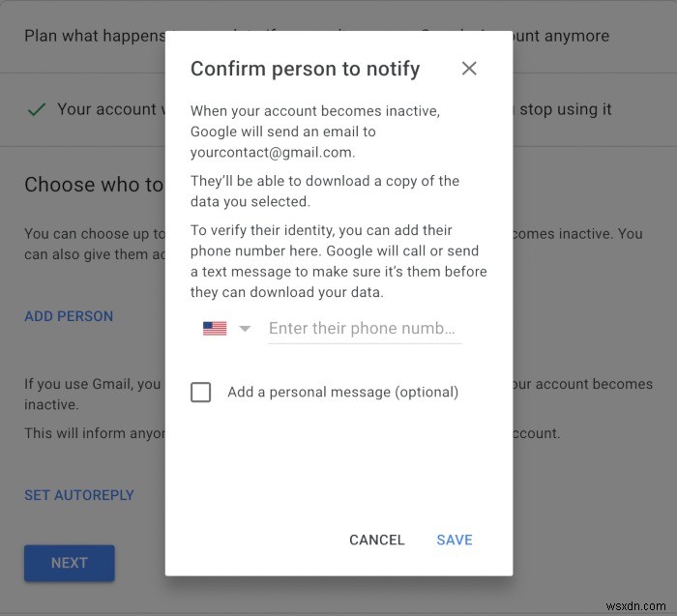Select the SET AUTOREPLY link
This screenshot has width=677, height=616.
79,495
